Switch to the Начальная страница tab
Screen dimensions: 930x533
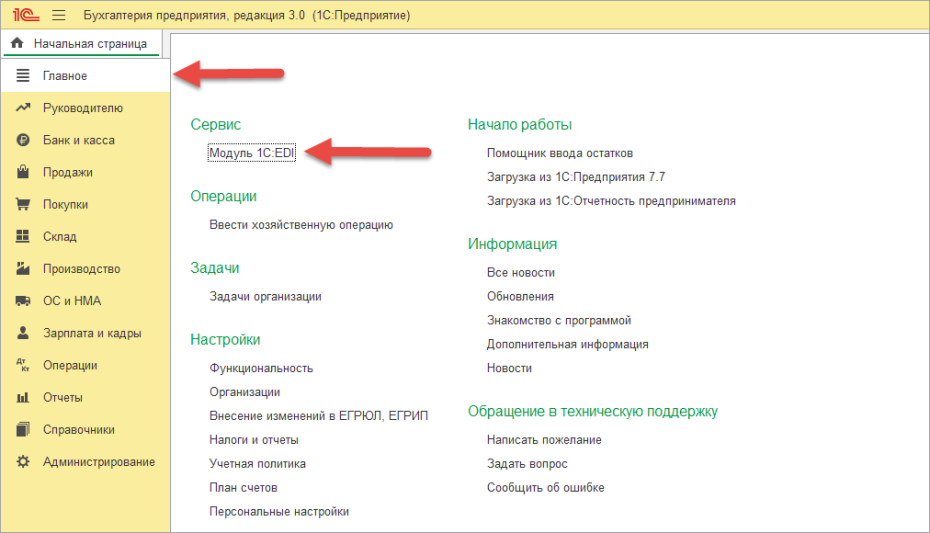[81, 44]
